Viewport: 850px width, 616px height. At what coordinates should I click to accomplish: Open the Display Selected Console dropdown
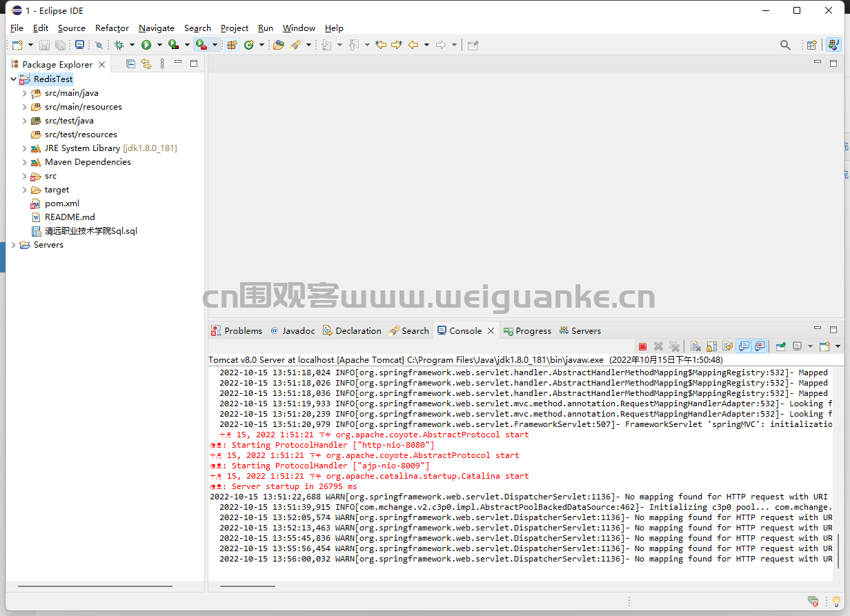810,346
